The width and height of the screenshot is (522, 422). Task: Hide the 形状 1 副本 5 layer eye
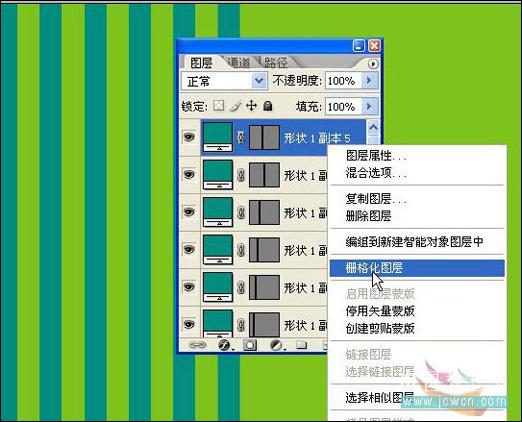tap(189, 137)
